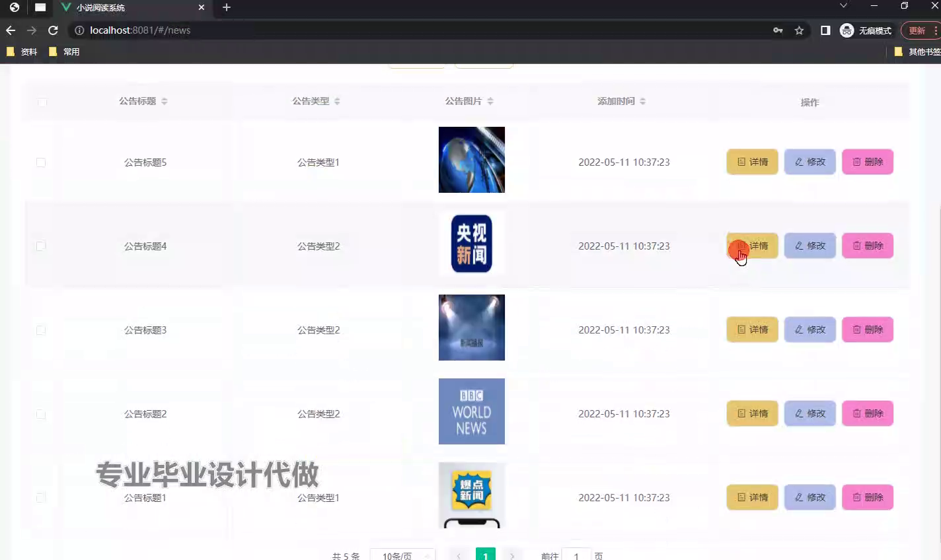941x560 pixels.
Task: Check the checkbox for 公告标题5 row
Action: pyautogui.click(x=41, y=162)
